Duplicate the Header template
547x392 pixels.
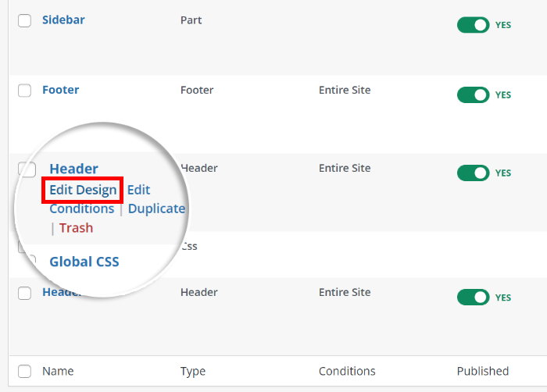156,208
